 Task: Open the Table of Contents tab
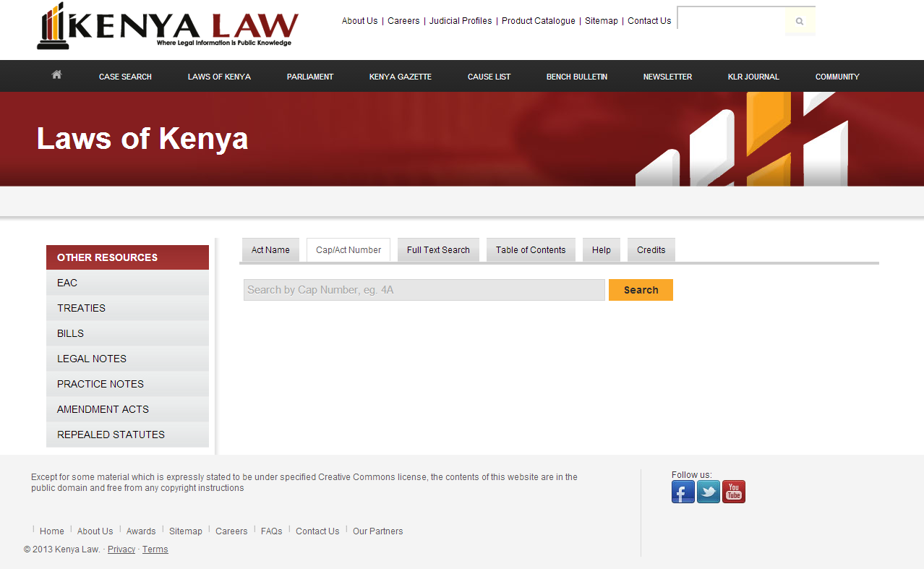pos(531,250)
